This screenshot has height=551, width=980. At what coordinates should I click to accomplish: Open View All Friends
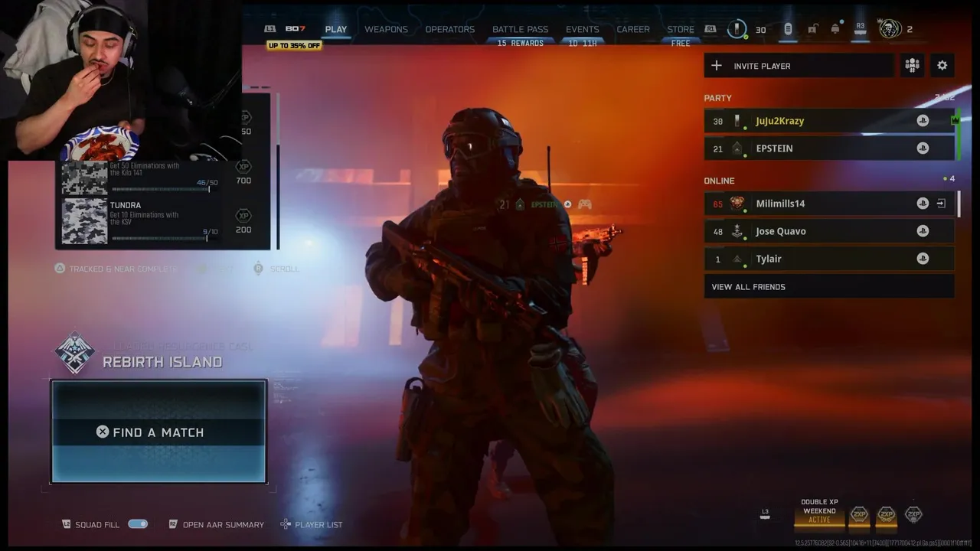[x=829, y=287]
